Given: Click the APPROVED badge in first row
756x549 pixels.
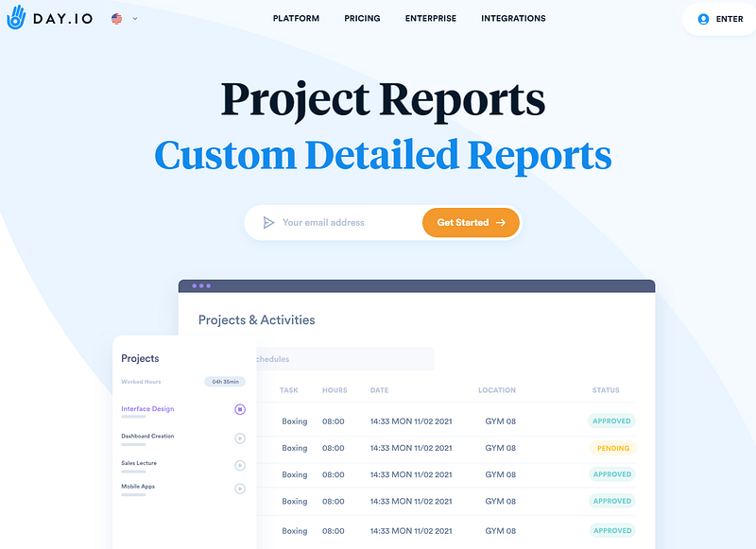Looking at the screenshot, I should (x=611, y=420).
